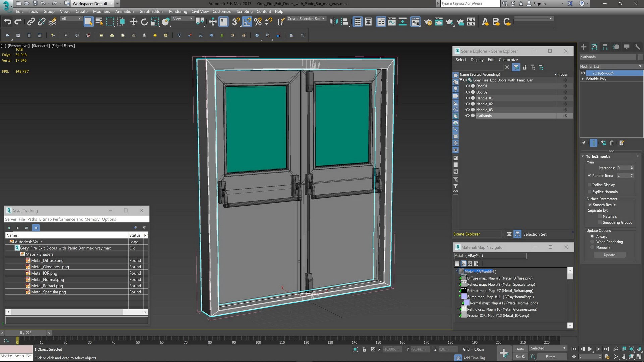Enable Isoline Display checkbox

click(589, 185)
